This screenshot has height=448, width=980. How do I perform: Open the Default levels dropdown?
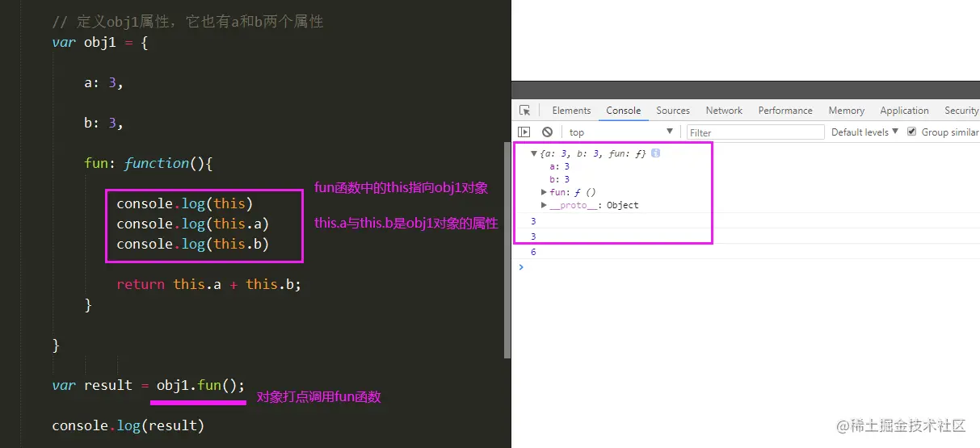tap(864, 132)
